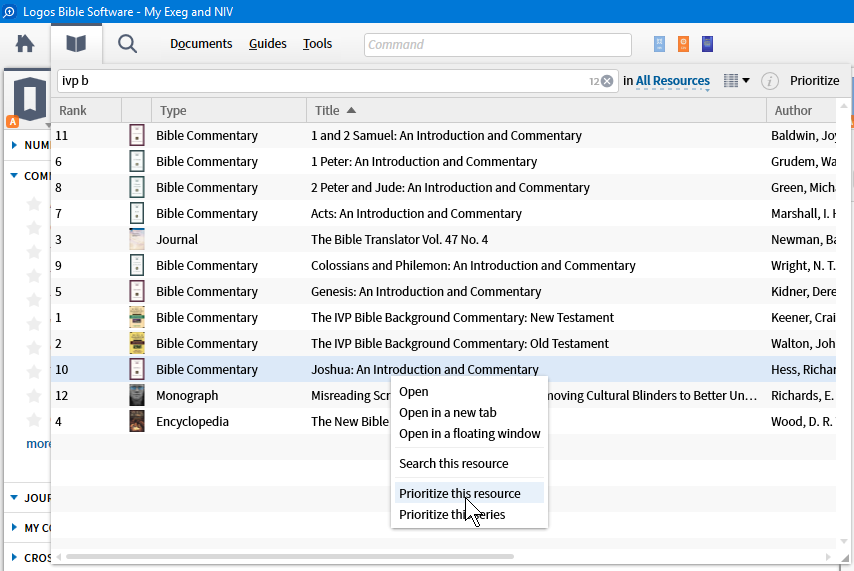
Task: Open the Home page icon
Action: point(25,44)
